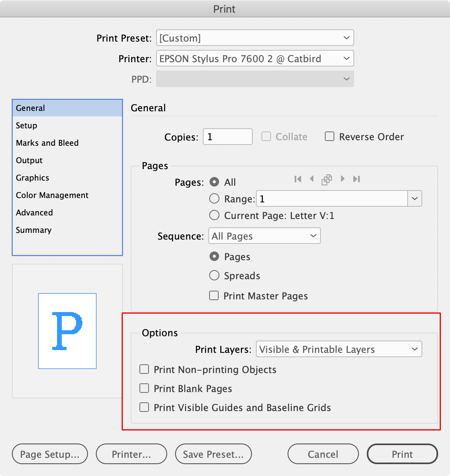Open the Sequence dropdown
The image size is (450, 476).
pyautogui.click(x=264, y=236)
